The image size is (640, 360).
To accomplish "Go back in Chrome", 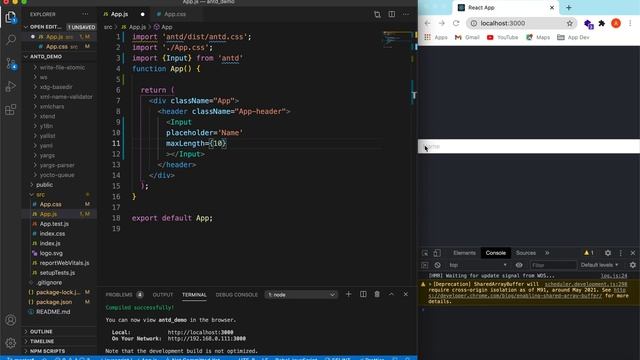I will point(427,23).
